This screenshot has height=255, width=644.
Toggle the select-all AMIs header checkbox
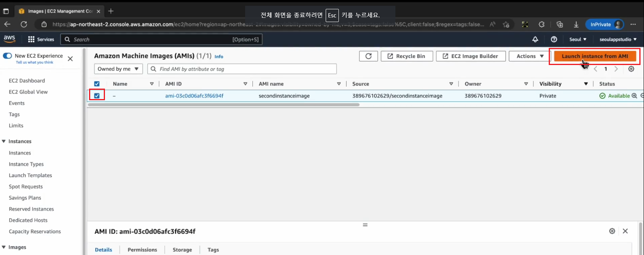(97, 84)
